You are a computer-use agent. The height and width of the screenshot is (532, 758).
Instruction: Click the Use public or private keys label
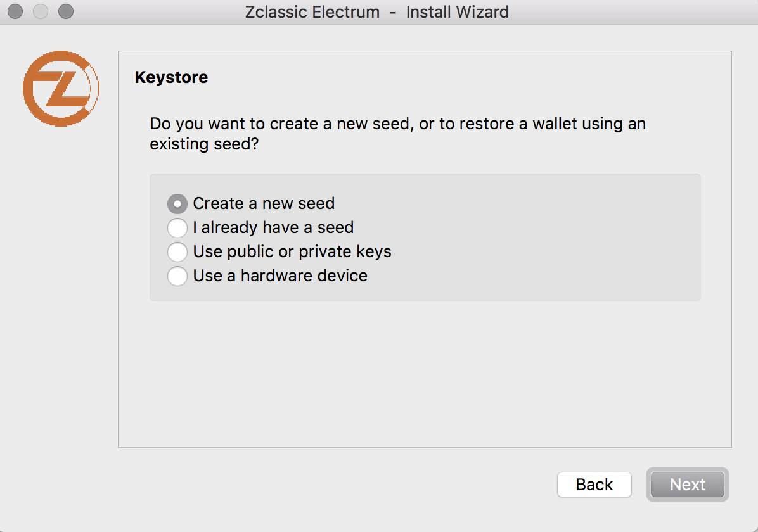click(x=292, y=251)
